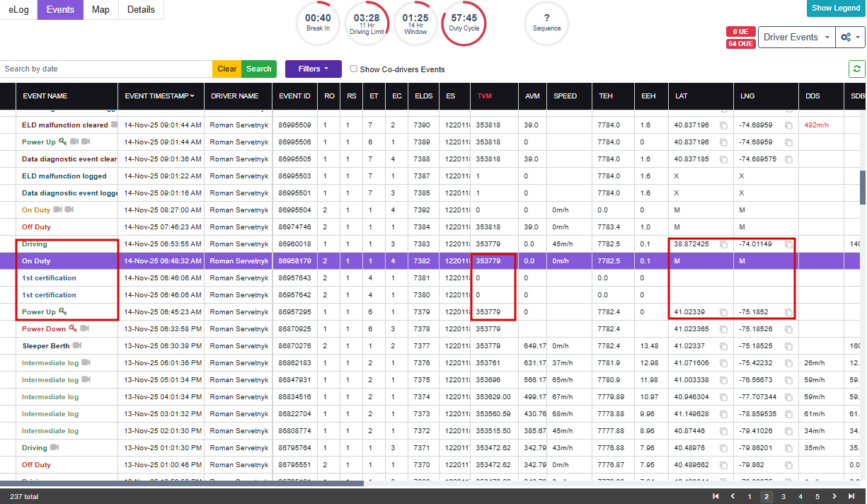The width and height of the screenshot is (867, 504).
Task: Expand the Filters dropdown
Action: pos(314,69)
